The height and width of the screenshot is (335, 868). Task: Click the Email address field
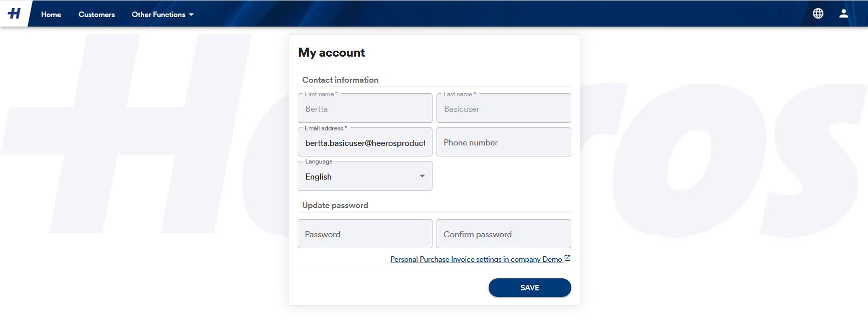point(365,142)
